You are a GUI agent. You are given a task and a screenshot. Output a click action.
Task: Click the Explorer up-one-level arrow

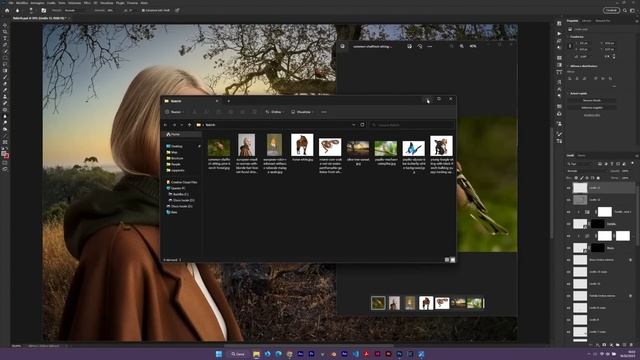[x=189, y=125]
